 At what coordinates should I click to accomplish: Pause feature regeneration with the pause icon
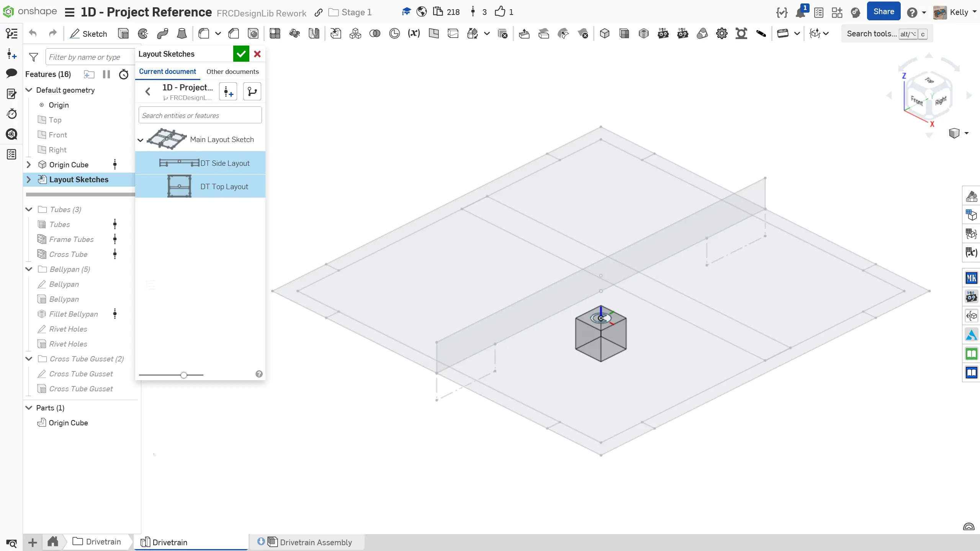click(x=106, y=74)
